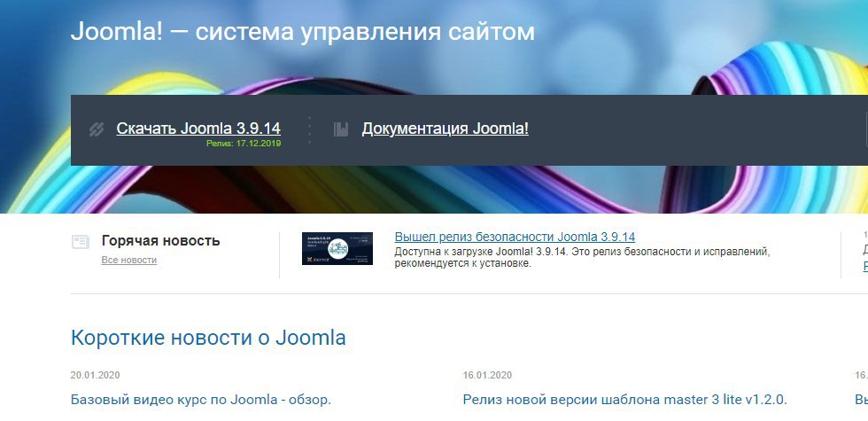
Task: Open 'Вышел релиз безопасности Joomla 3.9.14' article
Action: coord(515,238)
